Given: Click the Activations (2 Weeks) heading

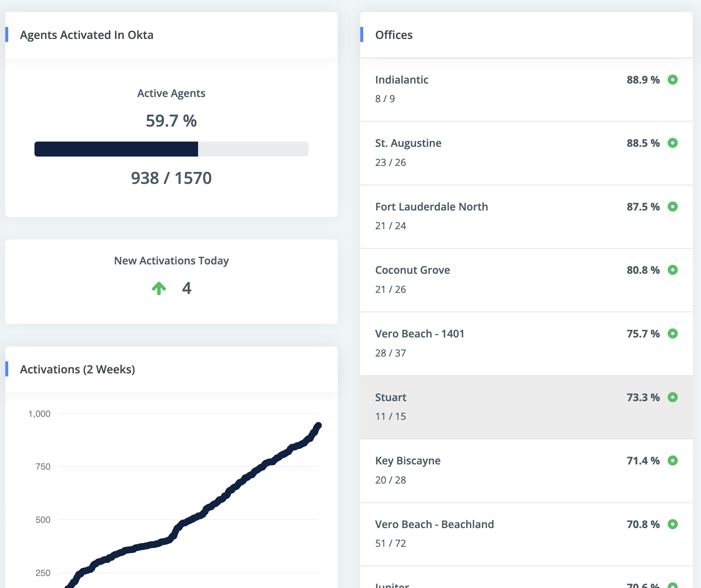Looking at the screenshot, I should click(x=78, y=369).
